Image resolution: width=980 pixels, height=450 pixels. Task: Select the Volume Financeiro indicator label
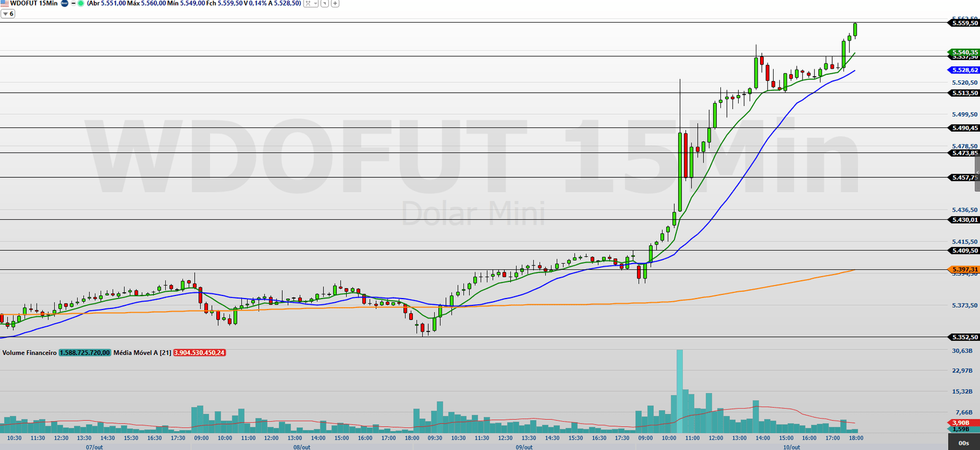coord(29,353)
